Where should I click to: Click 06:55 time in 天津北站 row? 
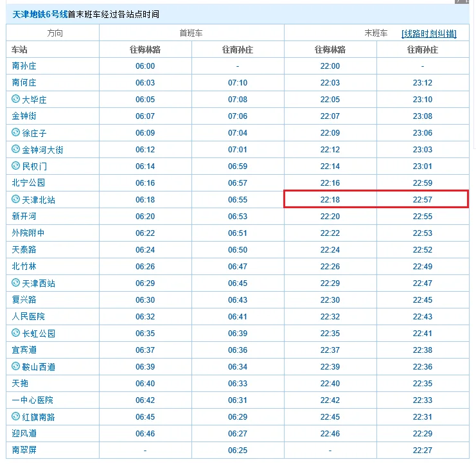click(238, 199)
